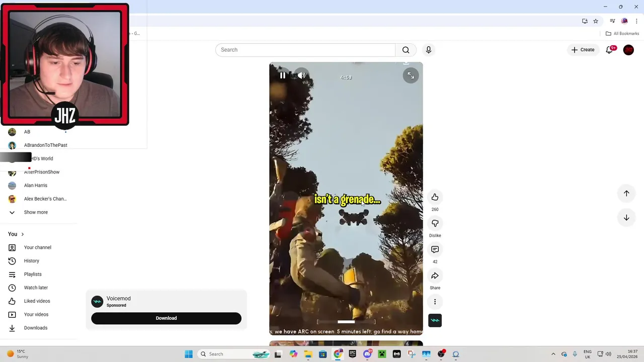The image size is (644, 362).
Task: Open the Create menu
Action: tap(583, 50)
